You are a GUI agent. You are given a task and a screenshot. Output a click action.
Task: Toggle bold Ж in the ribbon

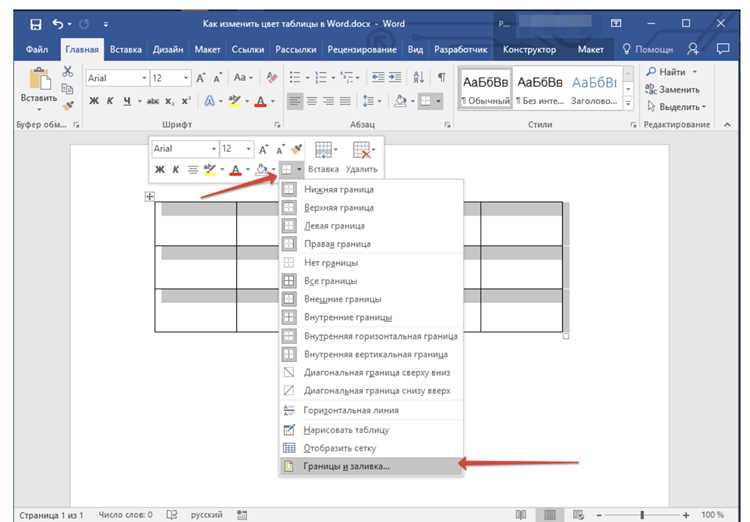click(x=94, y=101)
